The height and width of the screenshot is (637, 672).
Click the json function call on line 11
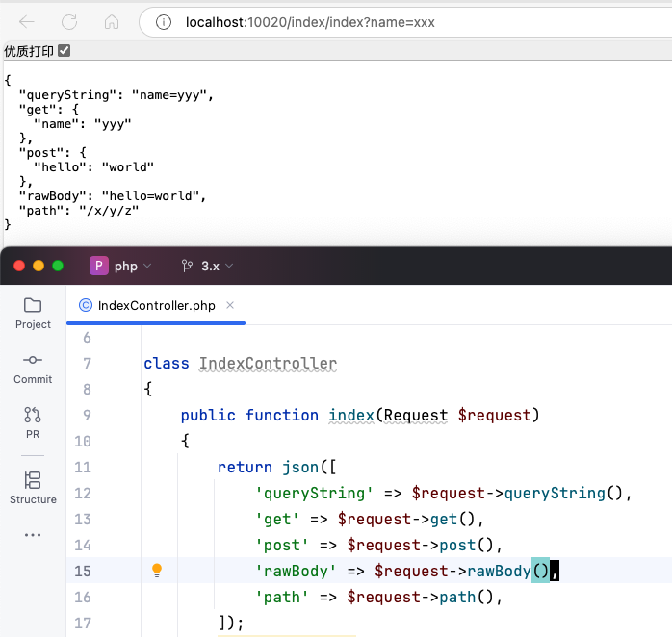click(300, 467)
